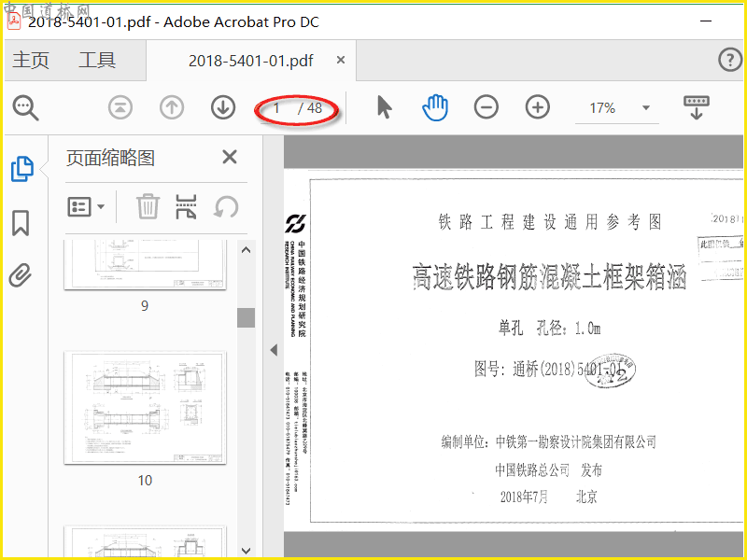
Task: Switch to the 工具 tab
Action: tap(97, 61)
